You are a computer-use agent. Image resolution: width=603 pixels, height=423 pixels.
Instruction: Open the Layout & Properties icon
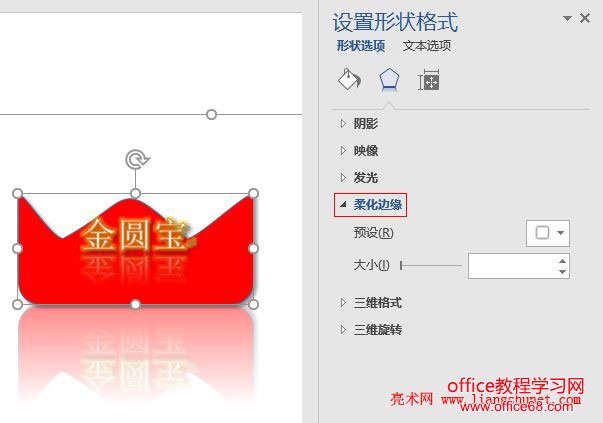[x=429, y=80]
